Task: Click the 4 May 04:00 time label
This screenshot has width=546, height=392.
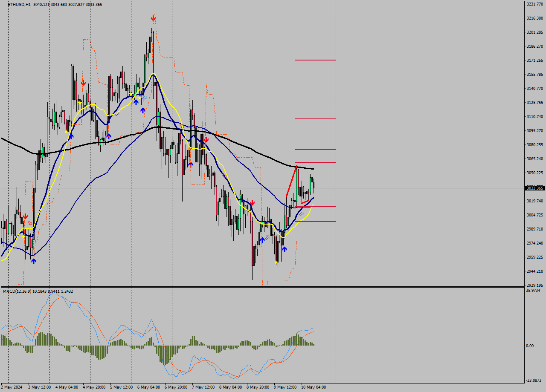Action: click(x=67, y=387)
